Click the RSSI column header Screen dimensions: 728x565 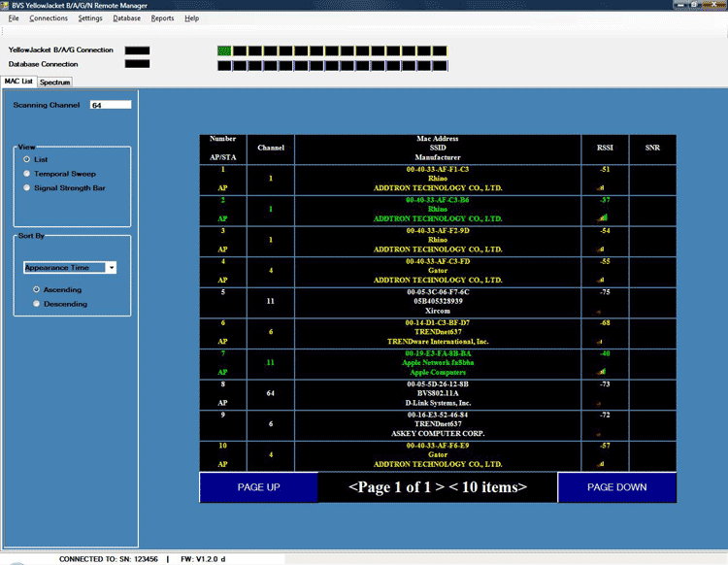[605, 149]
